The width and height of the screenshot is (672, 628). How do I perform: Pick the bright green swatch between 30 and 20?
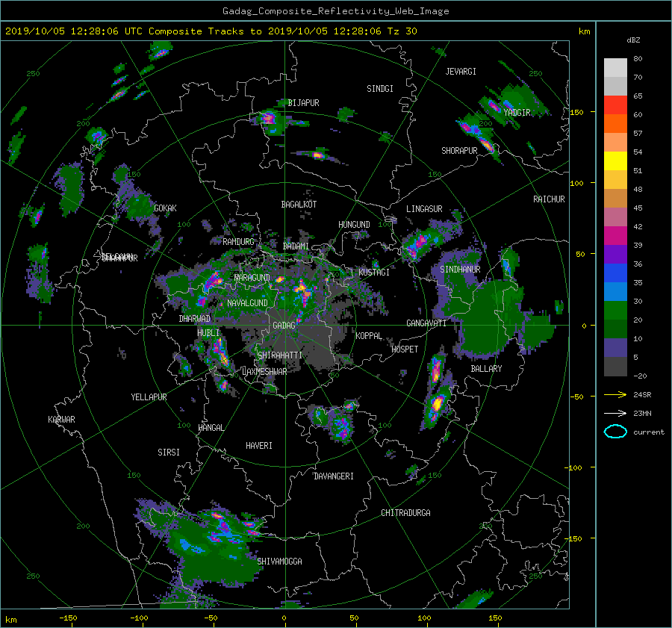click(615, 310)
